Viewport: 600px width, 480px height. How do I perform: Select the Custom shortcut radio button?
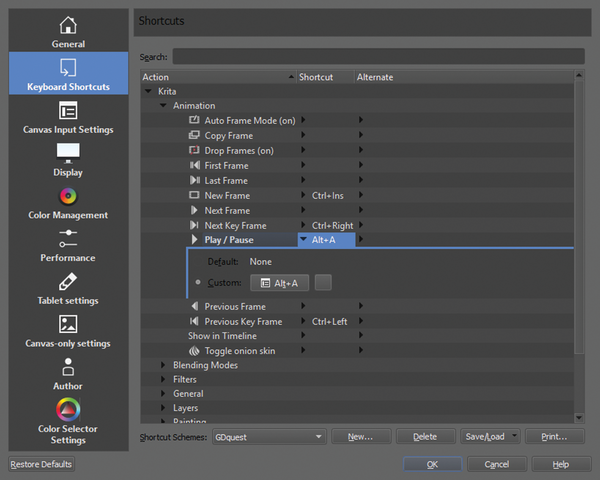point(198,282)
